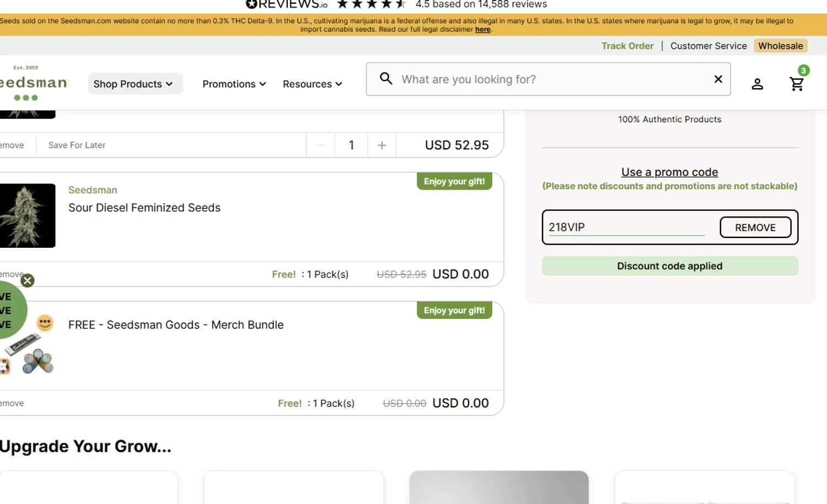Remove the USD 52.95 cart item

pyautogui.click(x=12, y=145)
